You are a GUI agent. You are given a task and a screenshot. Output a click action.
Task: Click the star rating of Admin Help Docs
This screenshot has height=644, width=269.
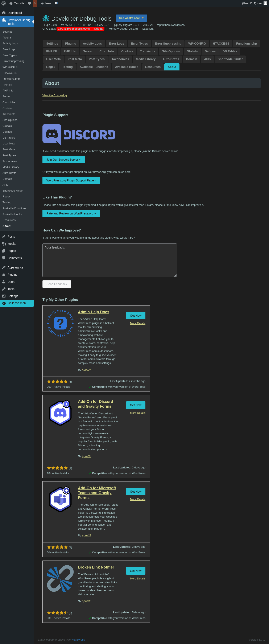[x=57, y=381]
